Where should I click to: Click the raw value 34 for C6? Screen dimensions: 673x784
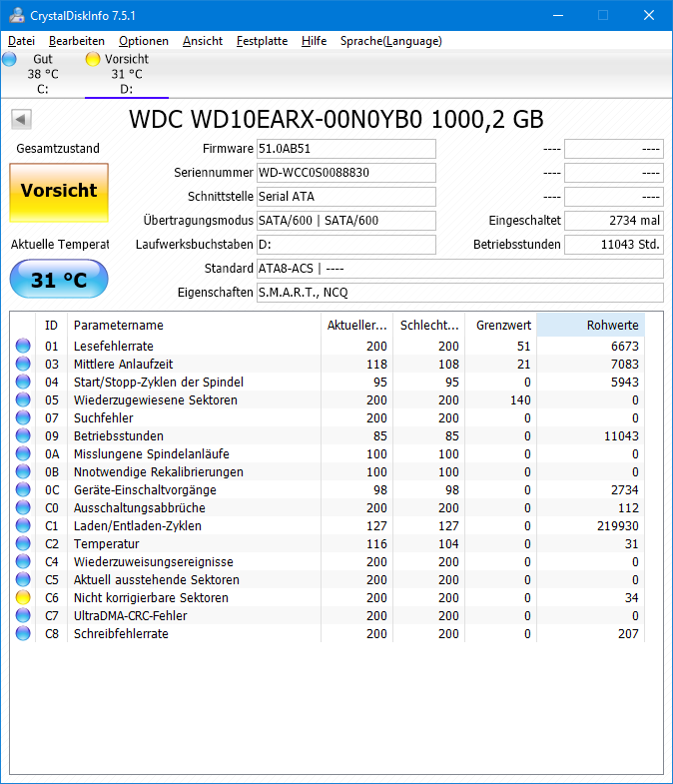pyautogui.click(x=631, y=598)
